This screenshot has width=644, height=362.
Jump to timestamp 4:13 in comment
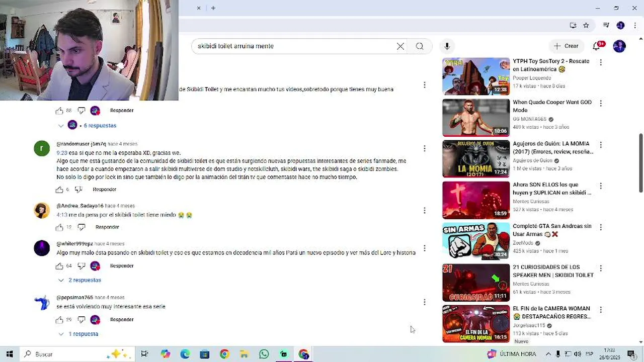coord(62,215)
